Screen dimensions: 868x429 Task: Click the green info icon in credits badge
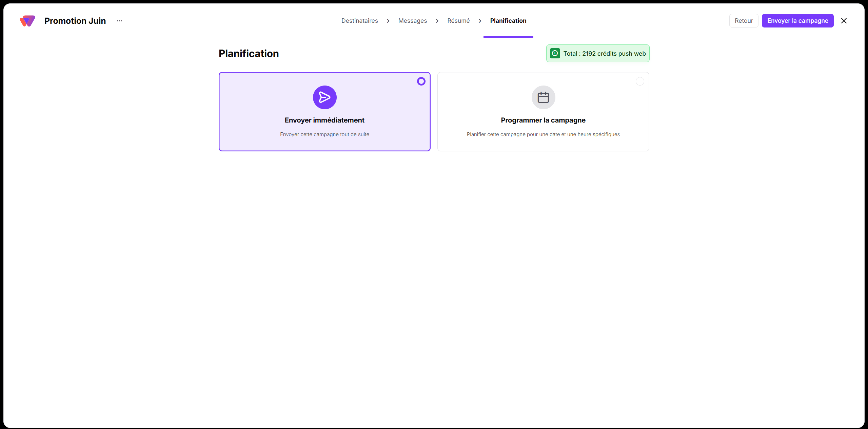(555, 53)
